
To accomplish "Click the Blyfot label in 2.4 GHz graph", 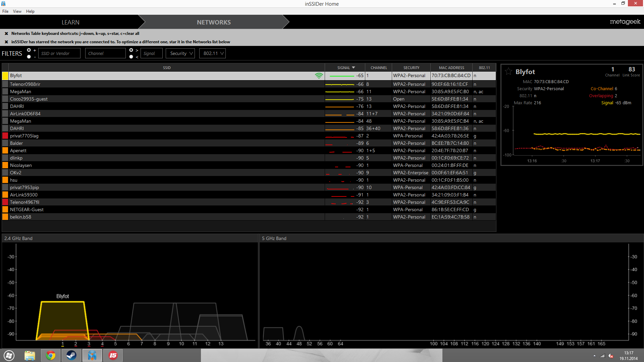I will [62, 296].
